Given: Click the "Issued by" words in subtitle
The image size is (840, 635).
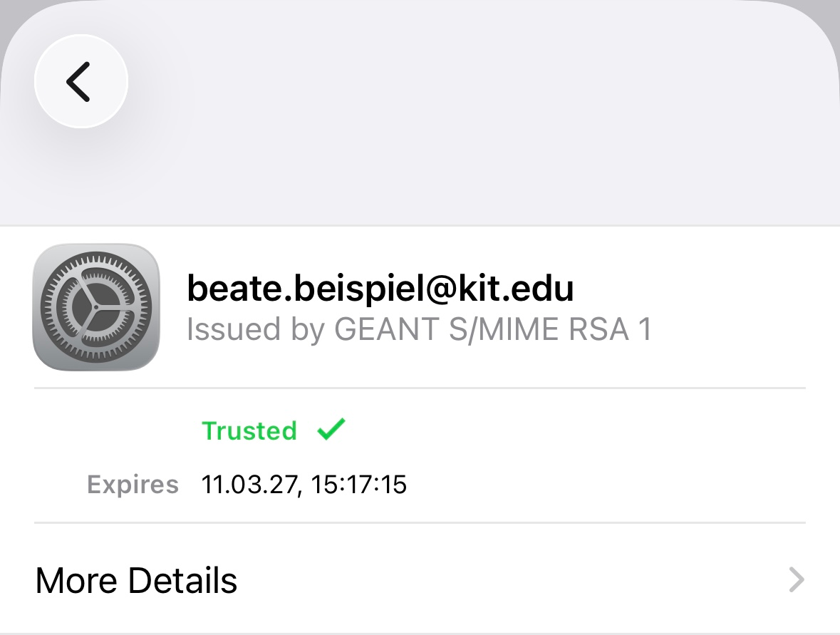Looking at the screenshot, I should click(256, 330).
